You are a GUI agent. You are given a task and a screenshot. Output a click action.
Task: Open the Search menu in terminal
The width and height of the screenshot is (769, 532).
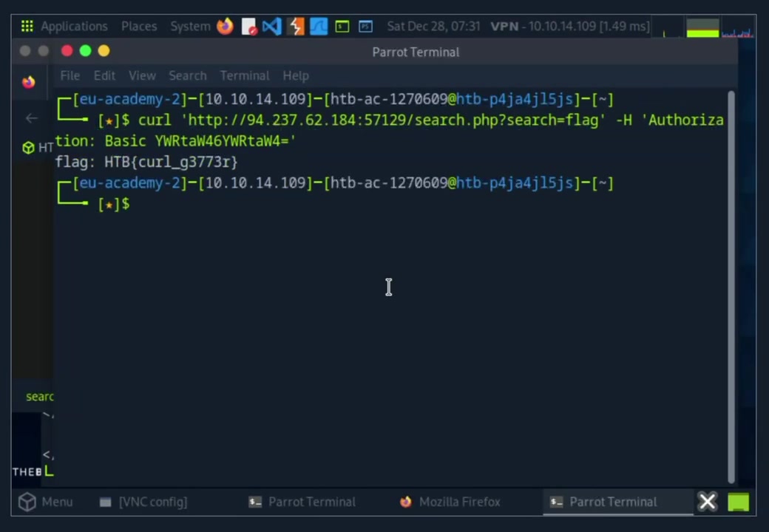[x=187, y=75]
